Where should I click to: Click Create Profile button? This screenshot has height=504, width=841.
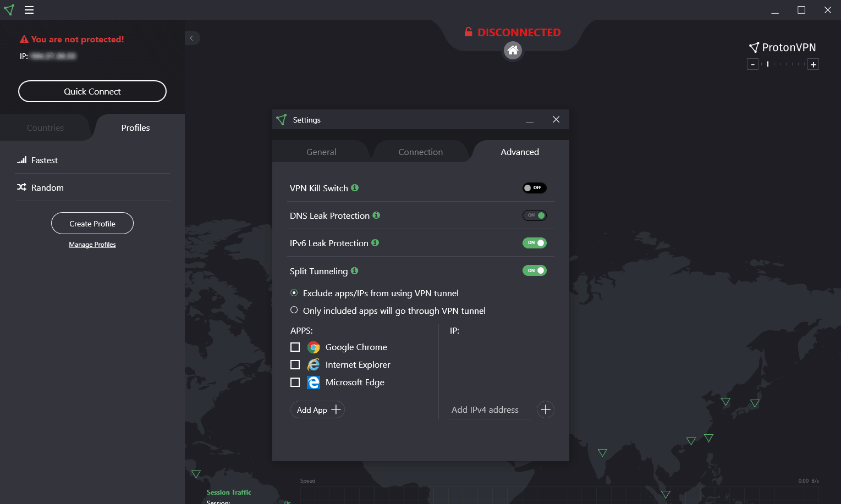[92, 224]
